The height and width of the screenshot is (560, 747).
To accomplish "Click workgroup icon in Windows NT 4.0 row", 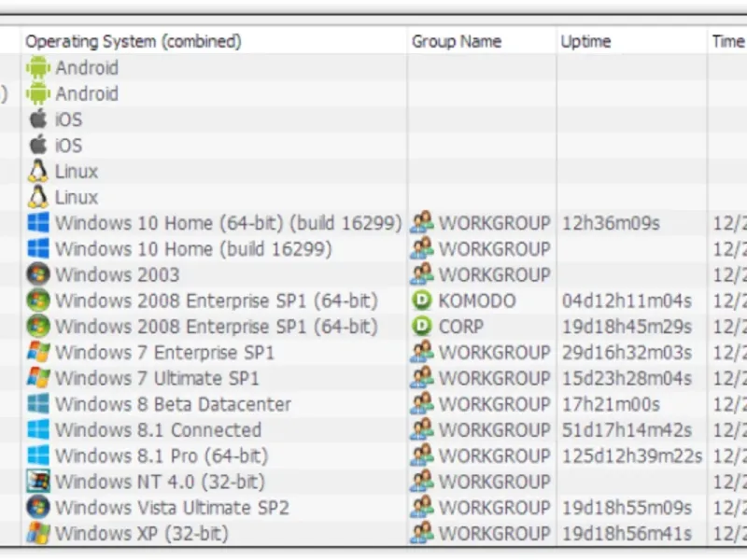I will 422,481.
